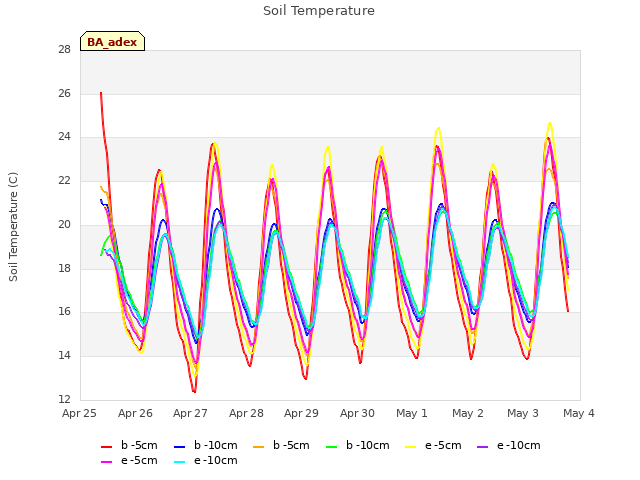Click the "24" y-axis tick label
Image resolution: width=640 pixels, height=480 pixels.
click(x=64, y=137)
